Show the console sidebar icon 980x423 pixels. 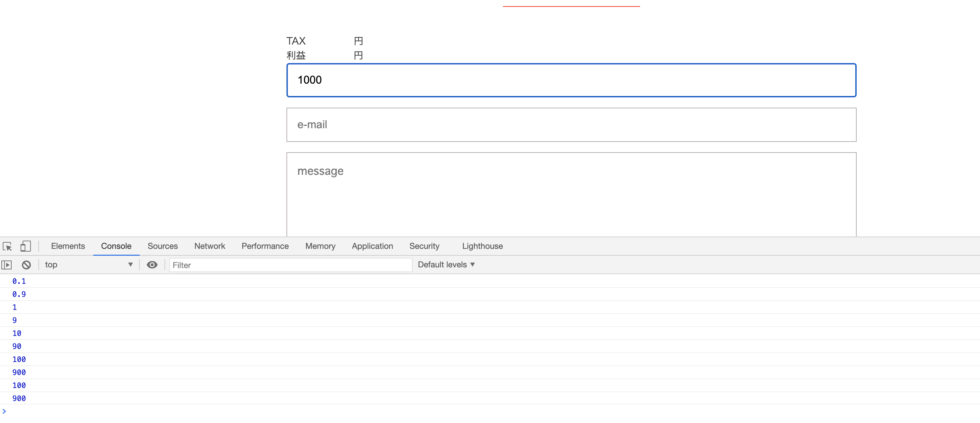7,265
